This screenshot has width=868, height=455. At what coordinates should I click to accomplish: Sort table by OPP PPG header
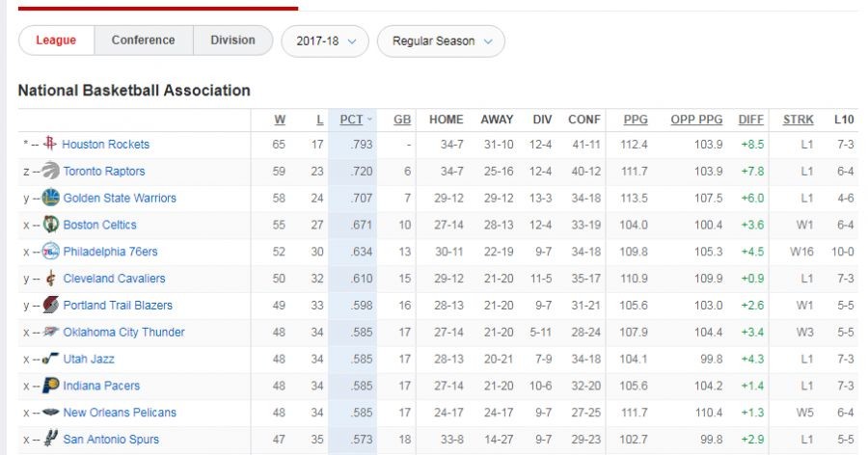click(x=696, y=120)
